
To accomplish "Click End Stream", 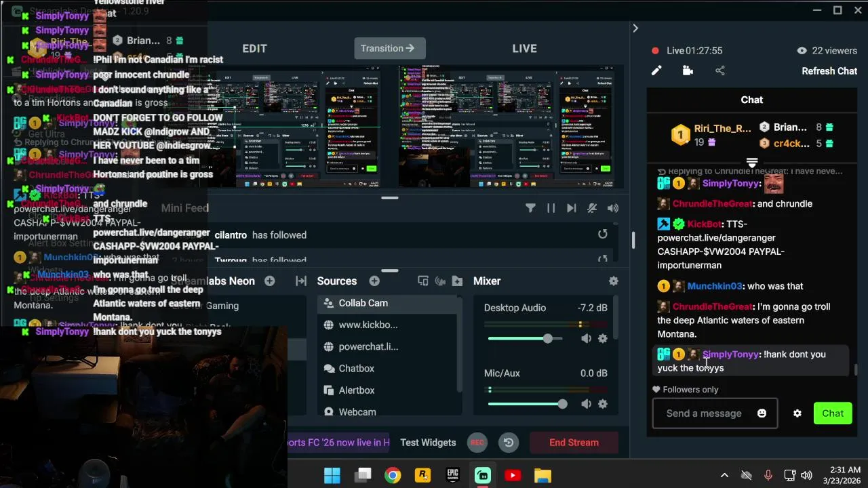I will [574, 443].
